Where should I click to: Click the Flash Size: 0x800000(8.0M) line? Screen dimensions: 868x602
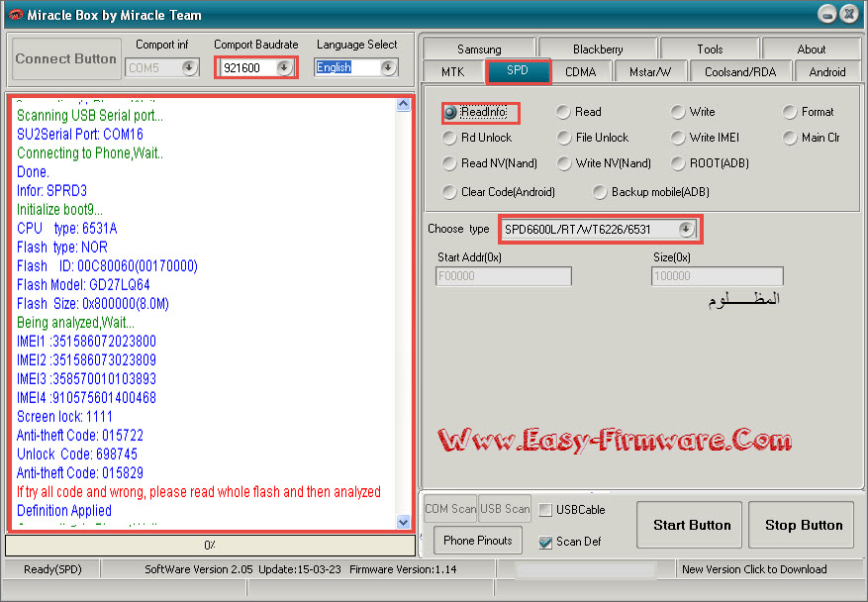click(93, 304)
